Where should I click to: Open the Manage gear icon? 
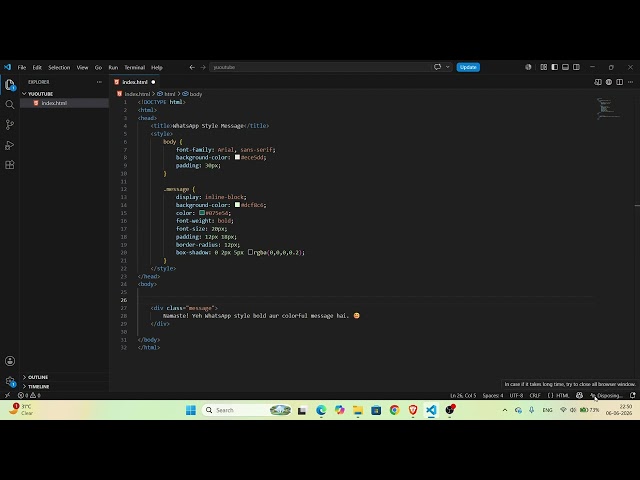pos(10,382)
